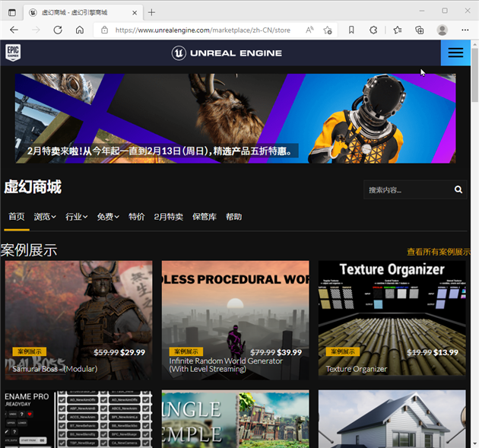Reload the page with refresh icon
Image resolution: width=479 pixels, height=448 pixels.
58,30
